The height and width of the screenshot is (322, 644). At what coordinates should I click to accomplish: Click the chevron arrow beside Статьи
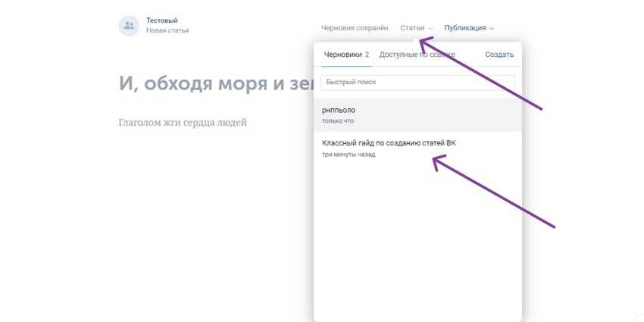[430, 29]
